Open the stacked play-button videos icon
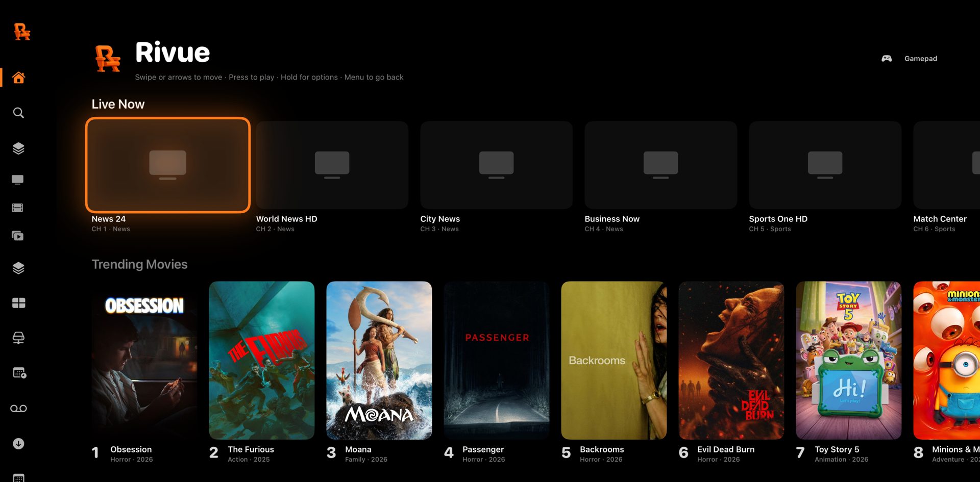The height and width of the screenshot is (482, 980). [x=18, y=236]
